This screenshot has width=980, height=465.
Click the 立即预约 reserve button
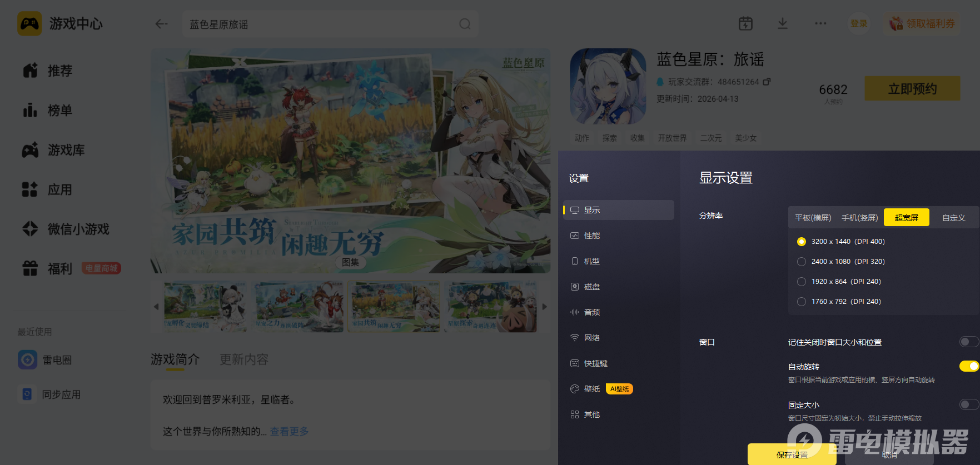pyautogui.click(x=912, y=89)
